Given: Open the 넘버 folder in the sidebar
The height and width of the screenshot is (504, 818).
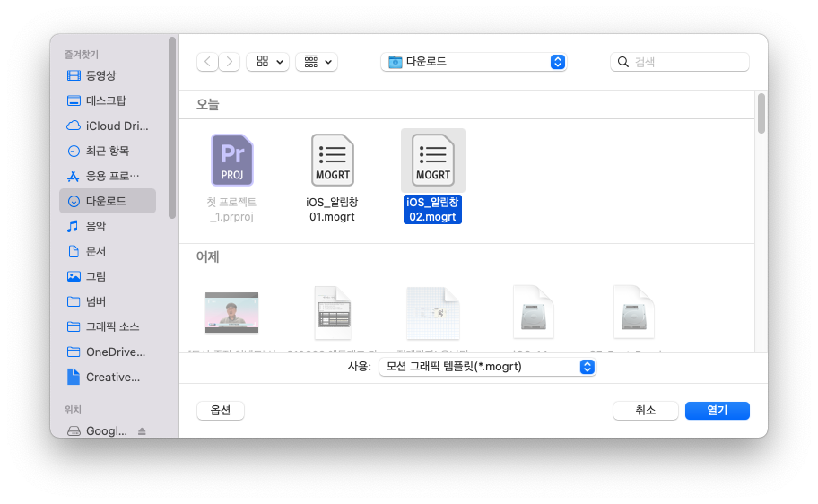Looking at the screenshot, I should 108,301.
